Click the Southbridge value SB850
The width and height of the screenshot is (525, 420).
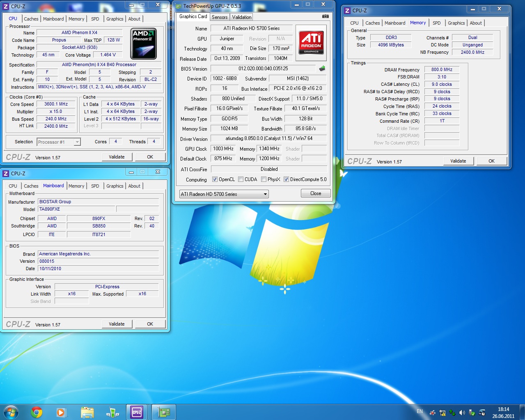[x=99, y=226]
